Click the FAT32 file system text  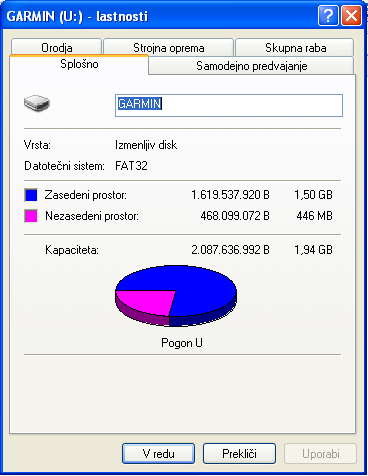coord(131,166)
